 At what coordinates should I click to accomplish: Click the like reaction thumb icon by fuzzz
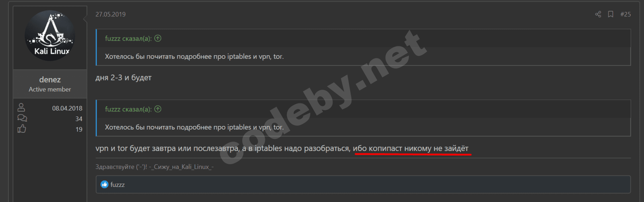(x=105, y=184)
